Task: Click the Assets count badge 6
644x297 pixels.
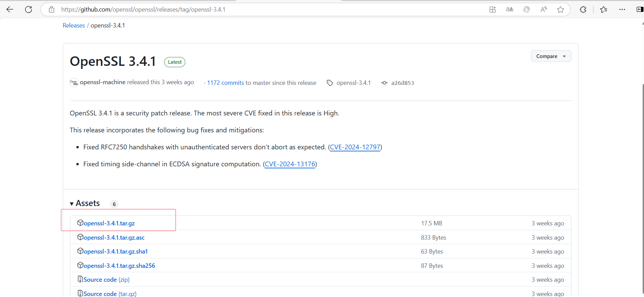Action: (114, 204)
